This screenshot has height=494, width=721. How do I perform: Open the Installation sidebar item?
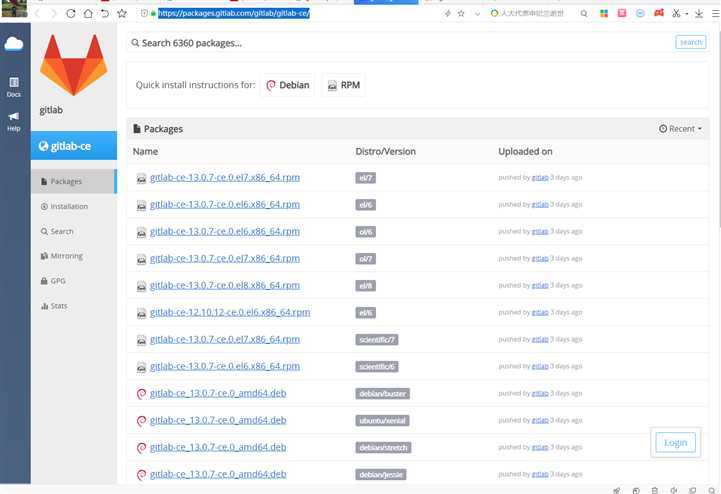tap(64, 207)
